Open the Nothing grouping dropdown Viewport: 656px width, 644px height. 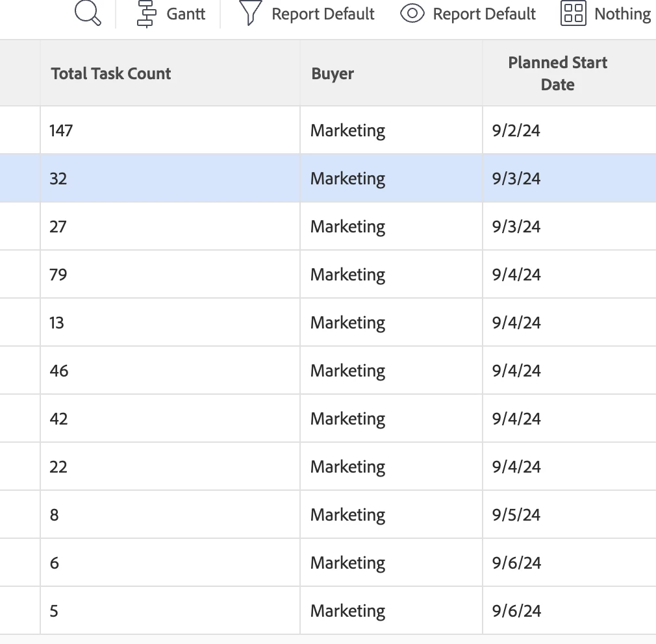pos(622,14)
